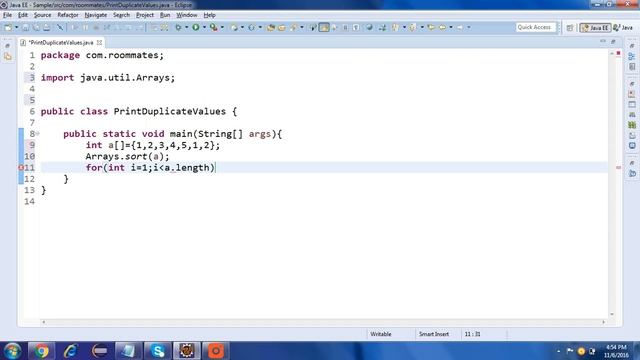Click the vertical scrollbar down arrow

pyautogui.click(x=611, y=314)
